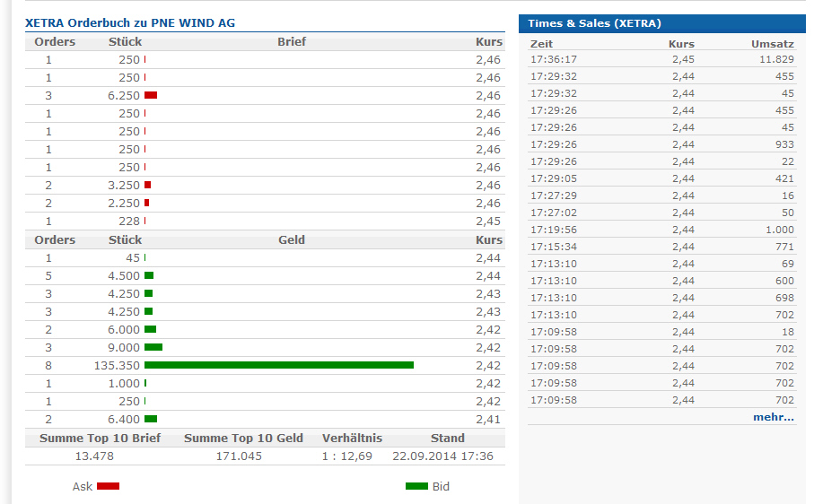Click the '171.045' sum value
814x504 pixels.
239,456
